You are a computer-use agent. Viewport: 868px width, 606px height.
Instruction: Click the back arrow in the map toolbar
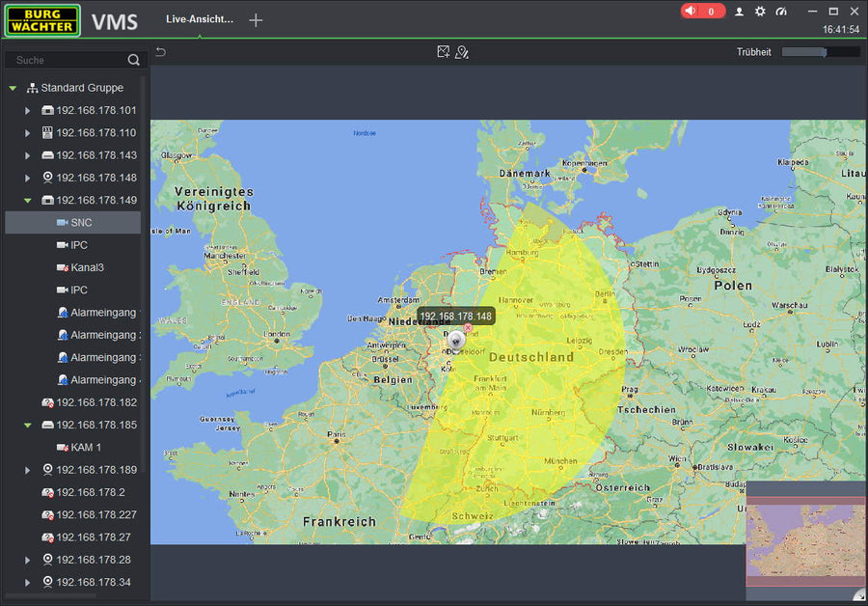[x=161, y=52]
